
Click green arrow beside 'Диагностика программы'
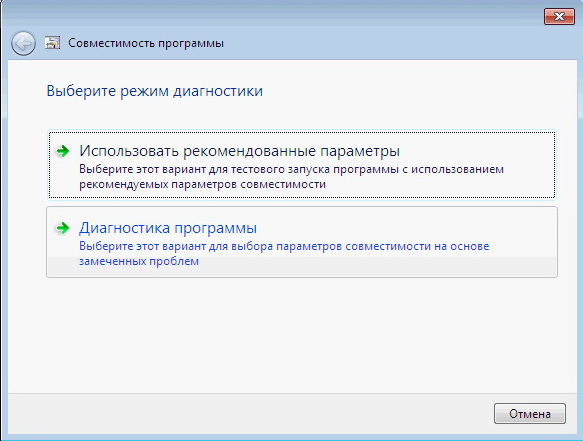63,228
